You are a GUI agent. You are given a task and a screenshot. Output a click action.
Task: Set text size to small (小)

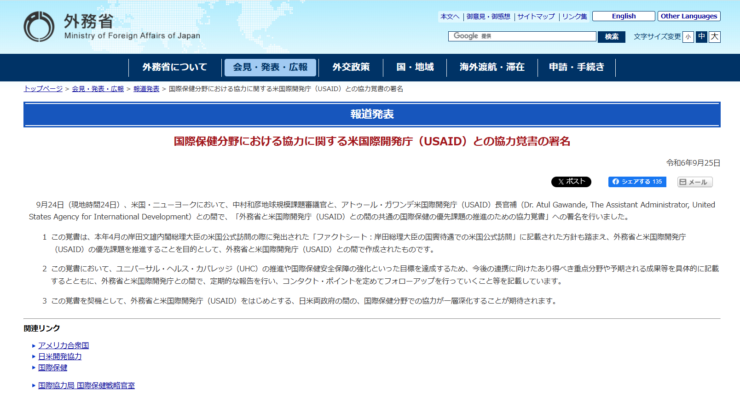(688, 37)
